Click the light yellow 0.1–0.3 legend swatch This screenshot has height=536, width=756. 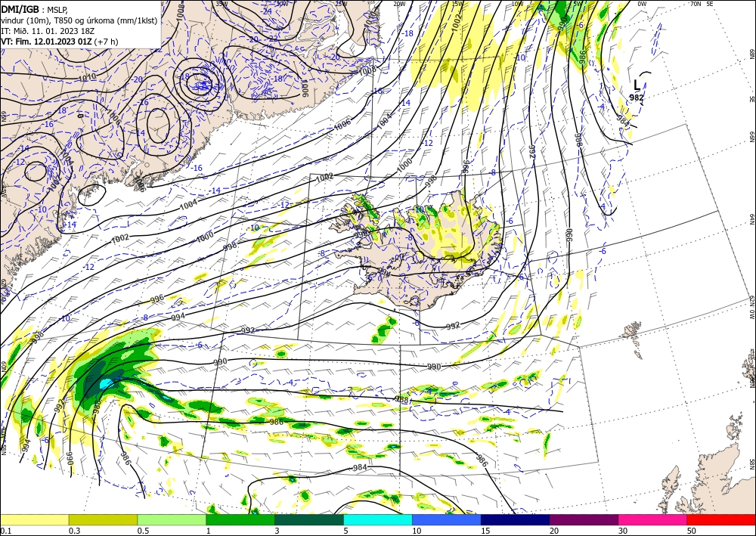tap(34, 519)
